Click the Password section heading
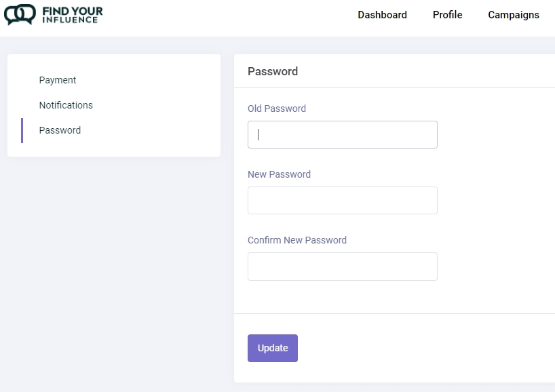 (x=272, y=71)
